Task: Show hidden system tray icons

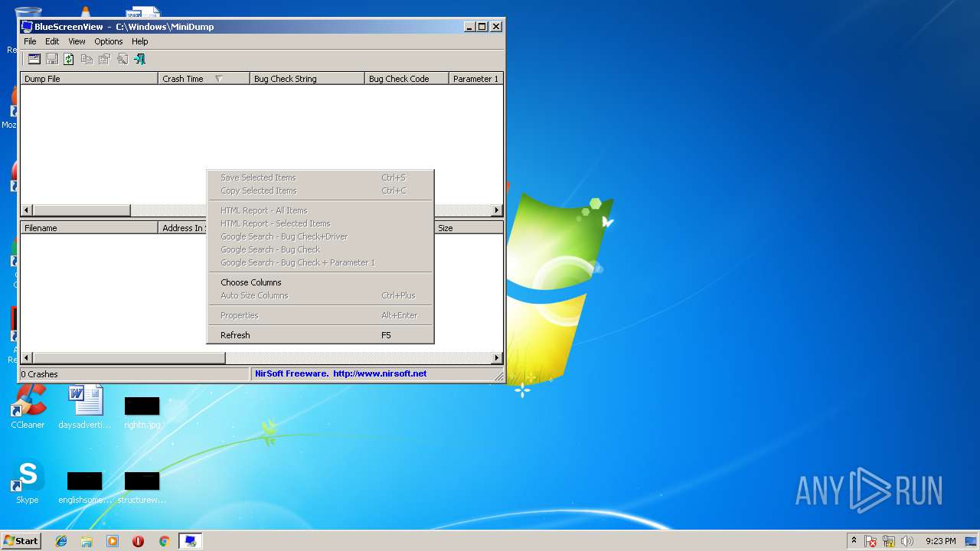Action: pyautogui.click(x=854, y=541)
